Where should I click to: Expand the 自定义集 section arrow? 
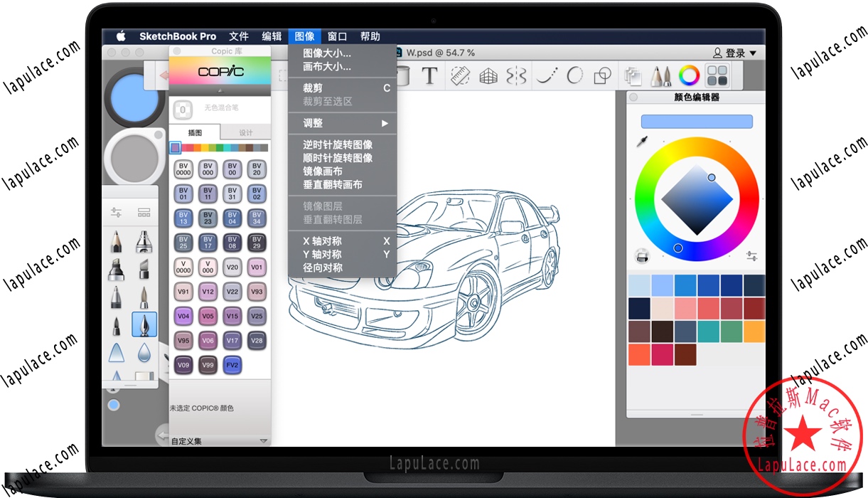coord(263,441)
